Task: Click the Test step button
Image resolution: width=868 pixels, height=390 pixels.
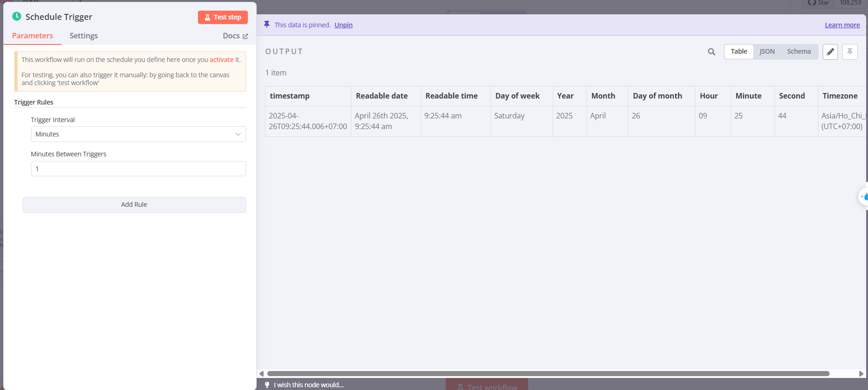Action: click(x=223, y=17)
